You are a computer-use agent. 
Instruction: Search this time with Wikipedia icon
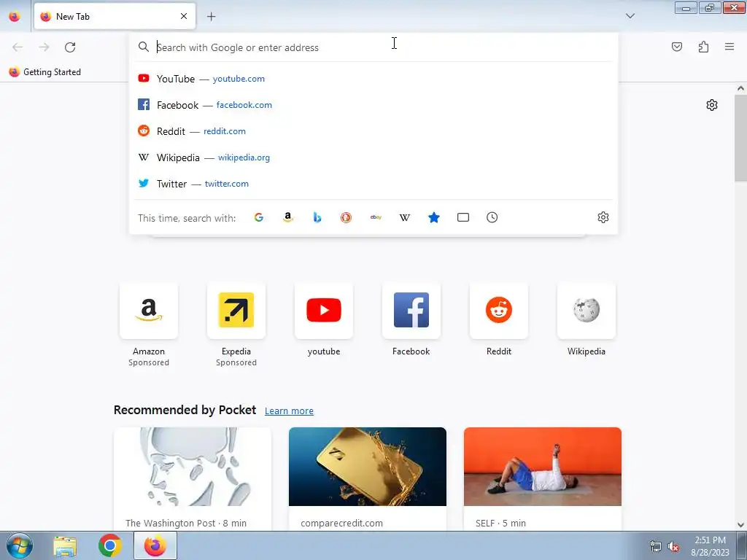[x=404, y=217]
